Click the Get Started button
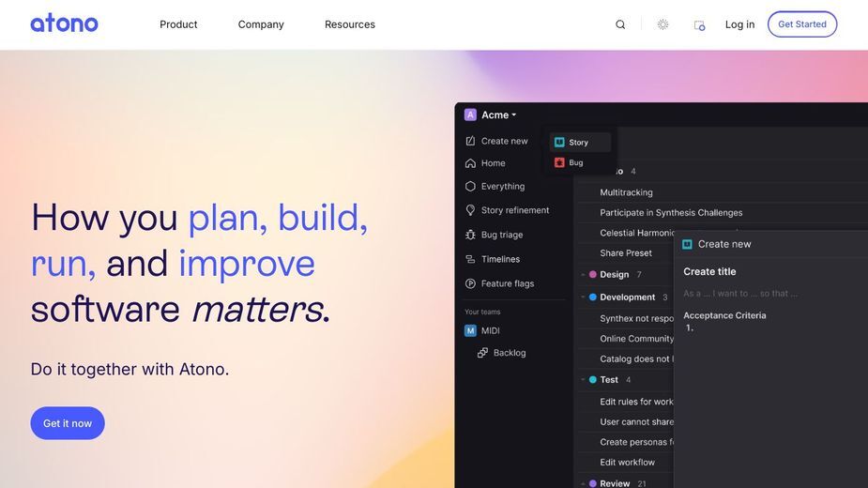Image resolution: width=868 pixels, height=488 pixels. click(x=802, y=24)
